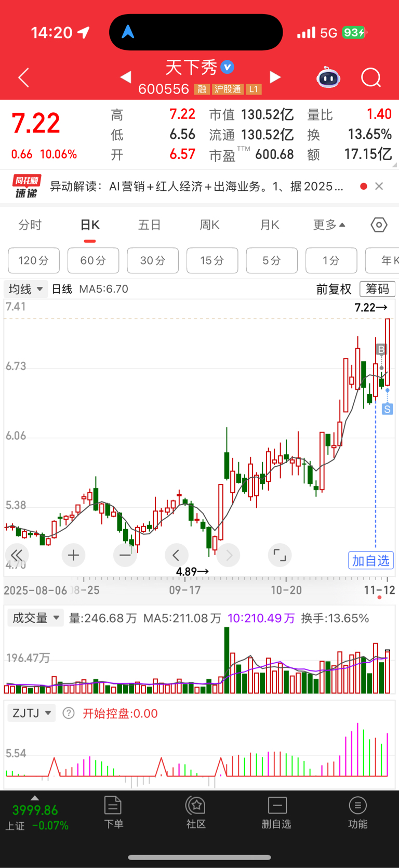Tap verified badge next to 天下秀
Screen dimensions: 399x868
click(227, 67)
